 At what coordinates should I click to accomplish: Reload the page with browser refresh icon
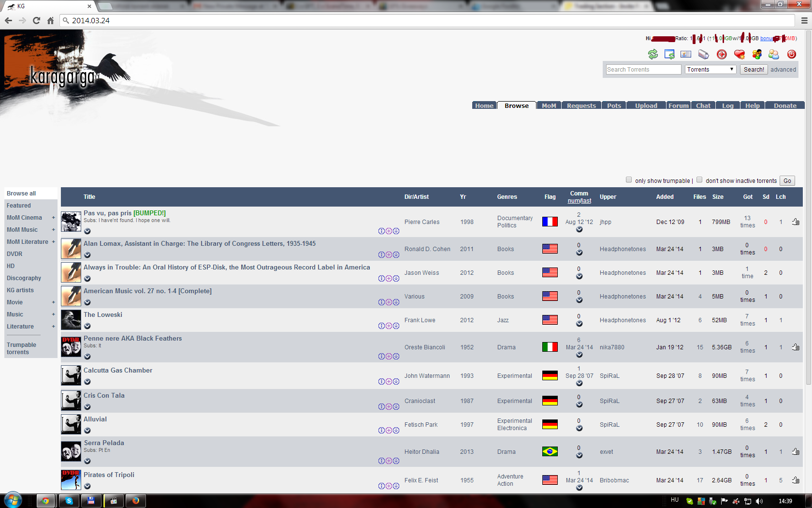point(36,20)
